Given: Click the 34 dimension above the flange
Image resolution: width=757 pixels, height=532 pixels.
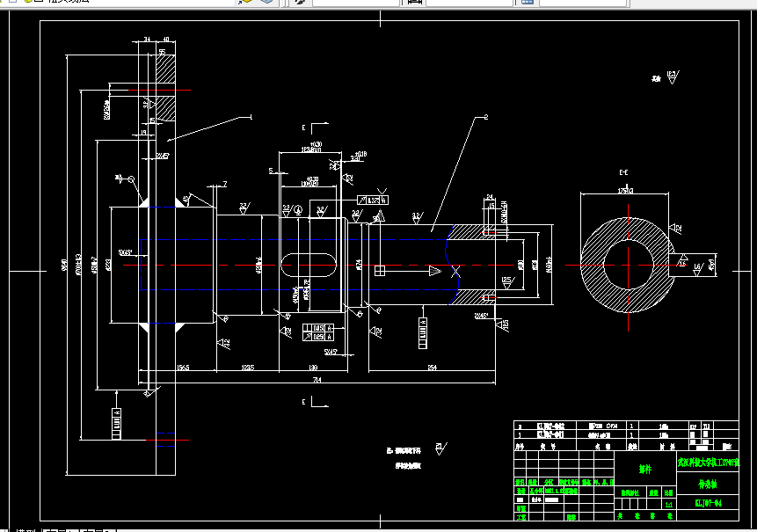Looking at the screenshot, I should [x=147, y=39].
